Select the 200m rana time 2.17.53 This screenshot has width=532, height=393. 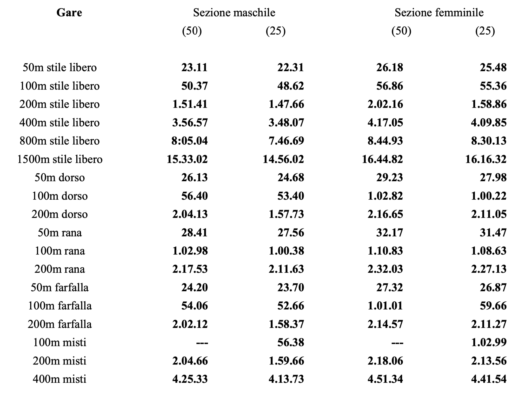(x=190, y=269)
